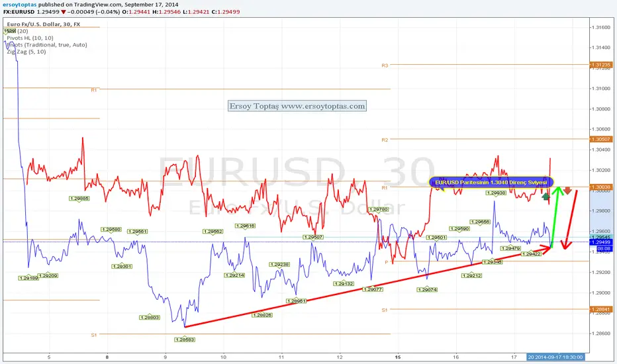The width and height of the screenshot is (617, 364).
Task: Click the Euro Fx/U.S. Dollar, 30, FX legend title
Action: (43, 24)
